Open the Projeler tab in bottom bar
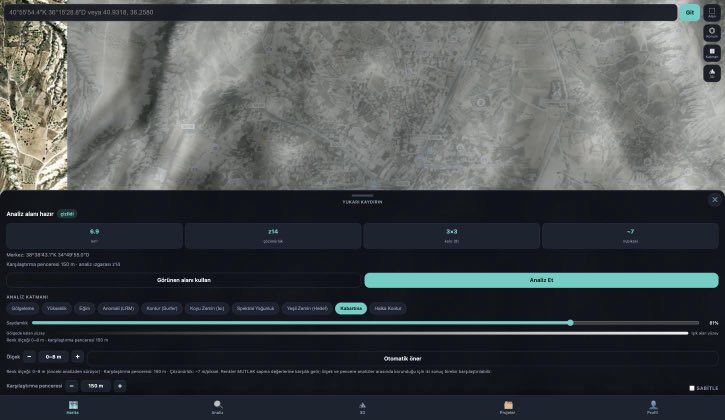Screen dimensions: 725x420 [x=507, y=408]
